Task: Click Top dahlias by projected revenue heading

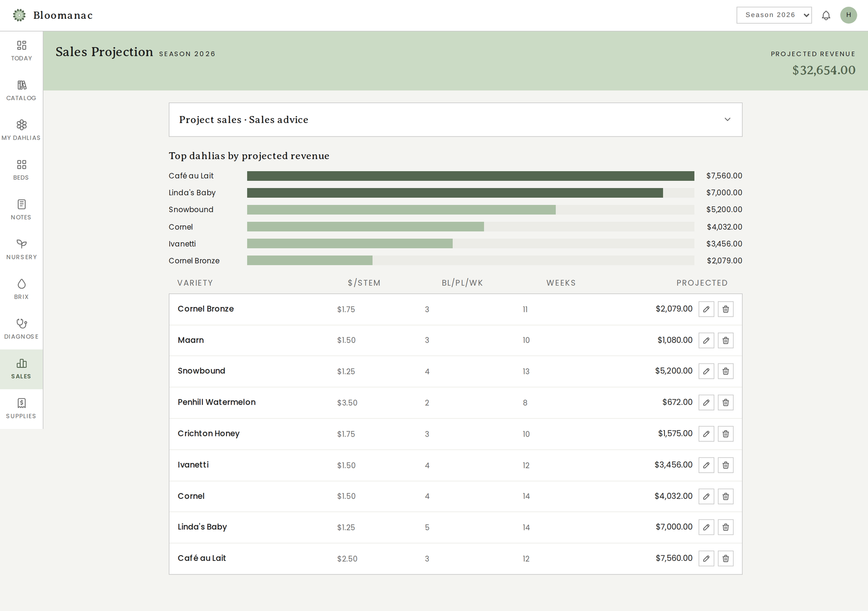Action: click(x=249, y=156)
